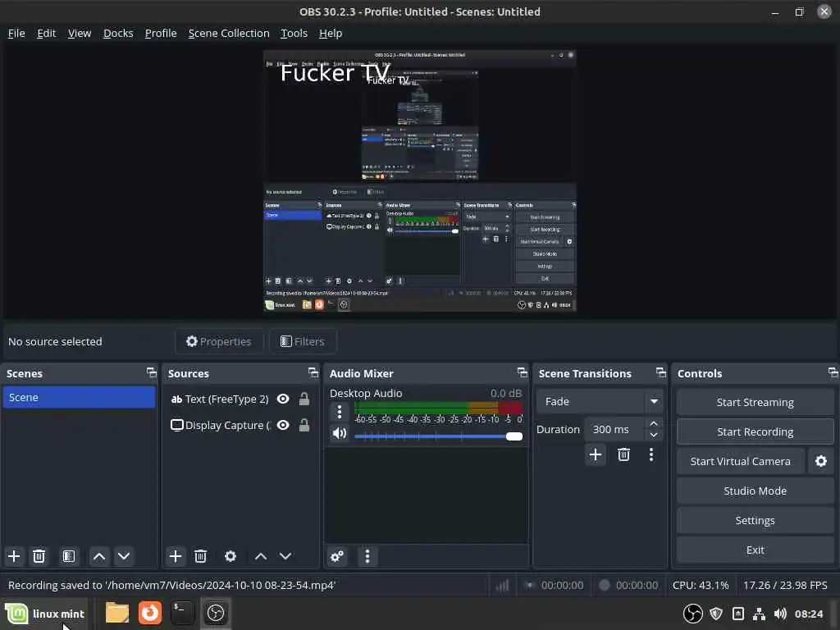This screenshot has height=630, width=840.
Task: Add a configurable transition with plus
Action: [596, 454]
